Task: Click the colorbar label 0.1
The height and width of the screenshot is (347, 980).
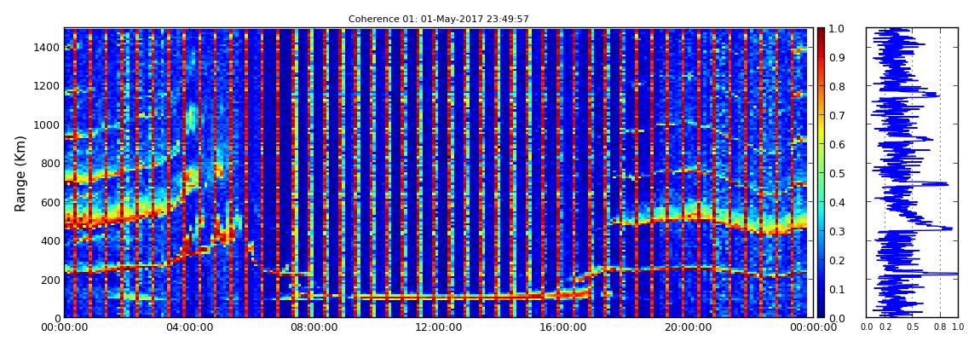Action: (x=836, y=289)
